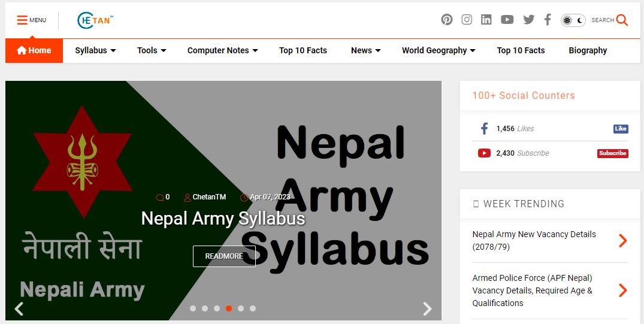
Task: Expand the Syllabus dropdown menu
Action: click(x=95, y=50)
